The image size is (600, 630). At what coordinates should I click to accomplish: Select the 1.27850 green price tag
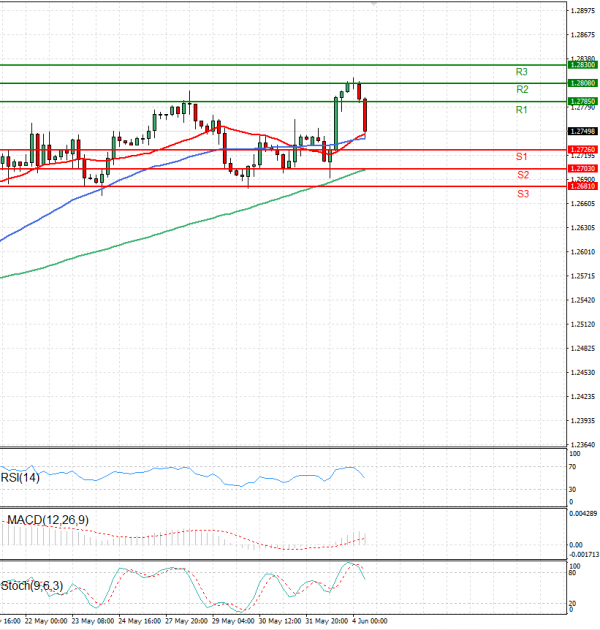[583, 101]
